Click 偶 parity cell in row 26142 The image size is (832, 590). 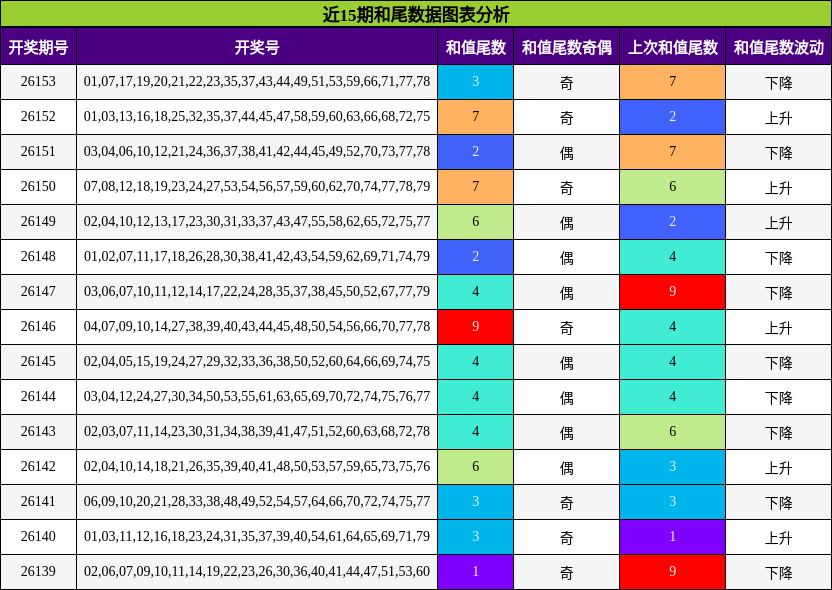coord(566,467)
